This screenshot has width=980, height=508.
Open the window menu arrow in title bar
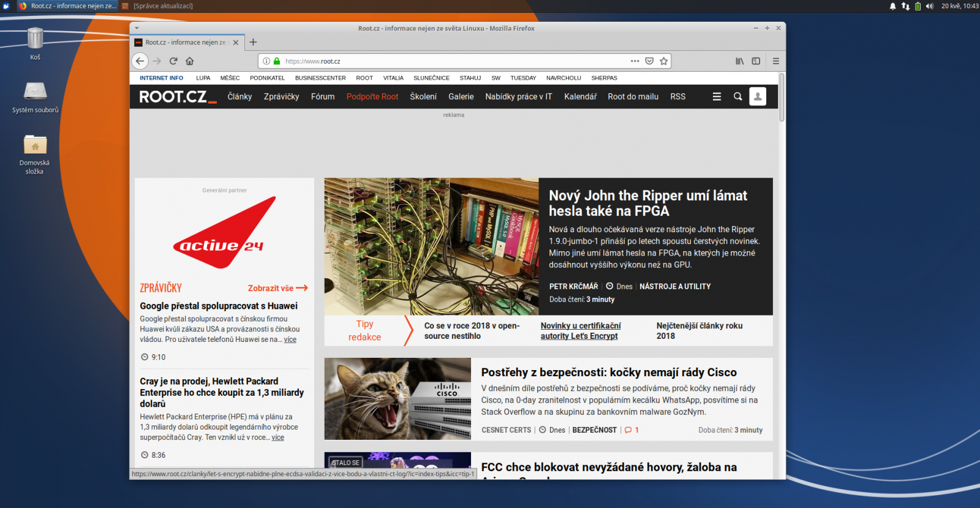[x=137, y=28]
